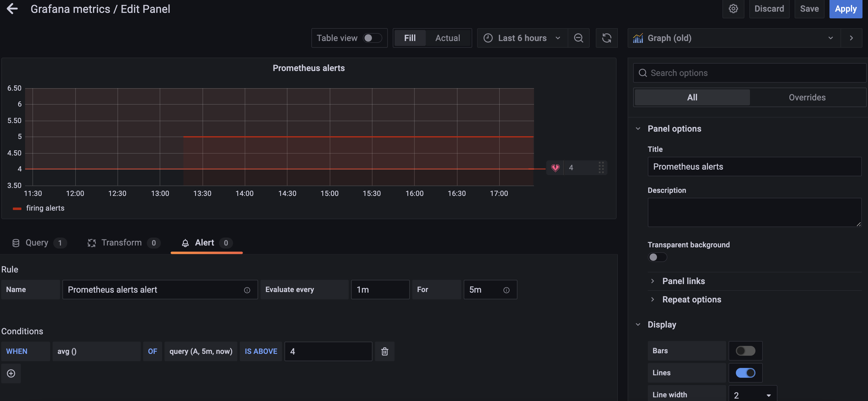The height and width of the screenshot is (401, 868).
Task: Click the Discard button
Action: pyautogui.click(x=769, y=9)
